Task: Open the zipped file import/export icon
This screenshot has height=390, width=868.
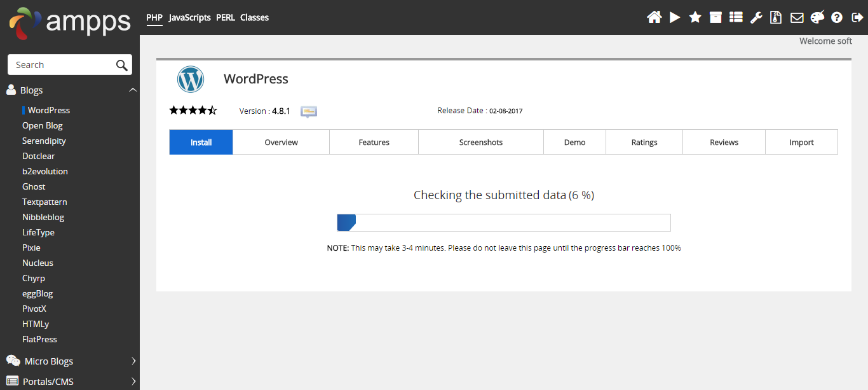Action: (776, 17)
